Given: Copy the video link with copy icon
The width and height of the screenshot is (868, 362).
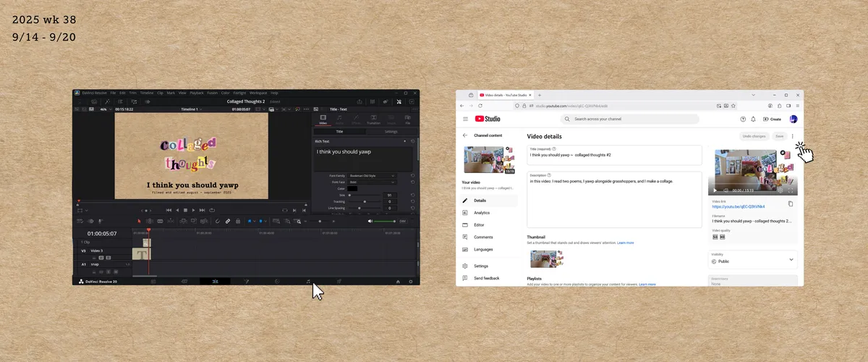Looking at the screenshot, I should [x=791, y=204].
